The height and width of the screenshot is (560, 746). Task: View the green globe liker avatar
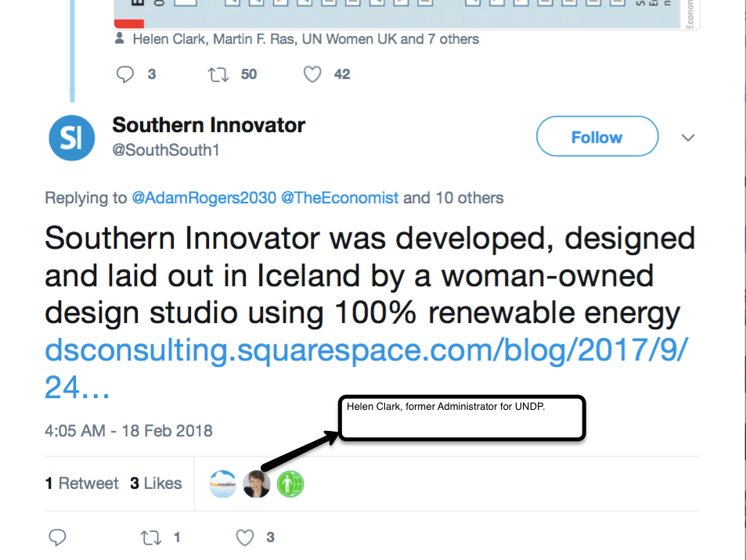point(290,484)
